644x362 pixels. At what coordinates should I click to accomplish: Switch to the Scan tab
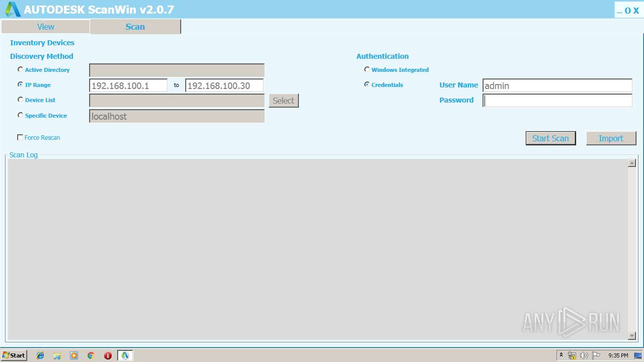(x=135, y=27)
